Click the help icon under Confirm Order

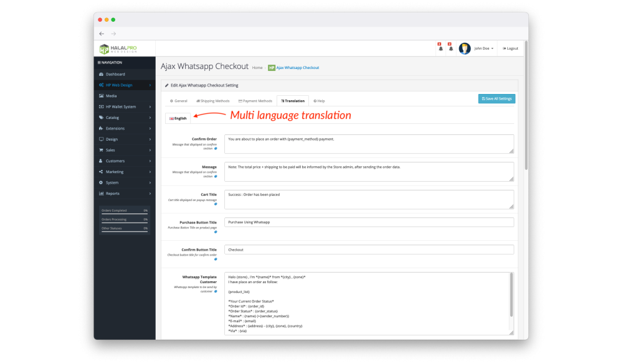point(216,149)
